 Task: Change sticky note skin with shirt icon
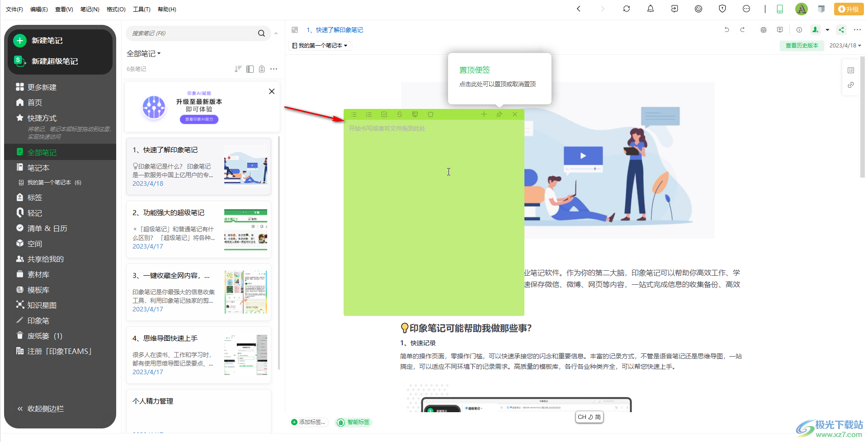[x=430, y=115]
